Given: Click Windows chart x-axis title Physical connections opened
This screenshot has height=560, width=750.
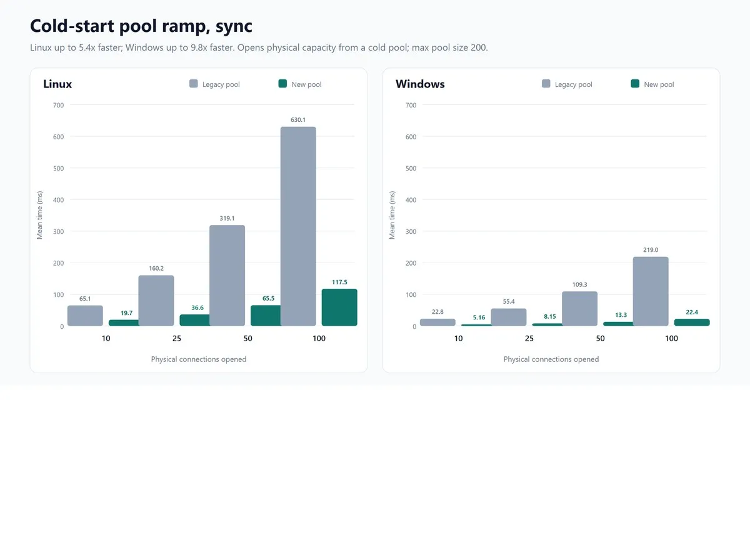Looking at the screenshot, I should click(x=551, y=359).
